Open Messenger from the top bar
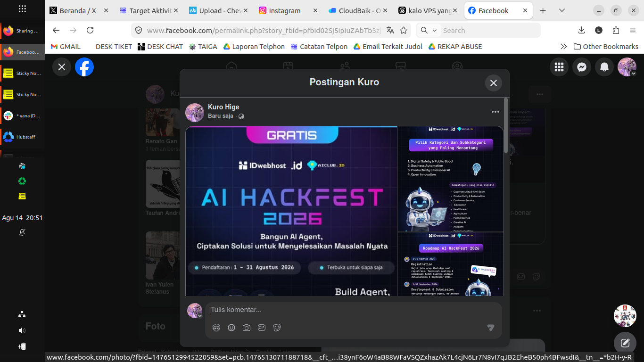 (x=582, y=67)
